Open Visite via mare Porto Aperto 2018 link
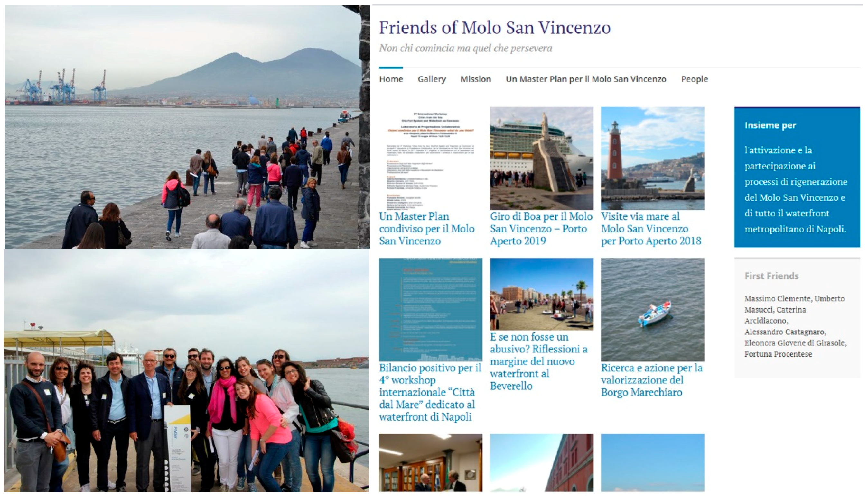The image size is (868, 501). (x=651, y=229)
